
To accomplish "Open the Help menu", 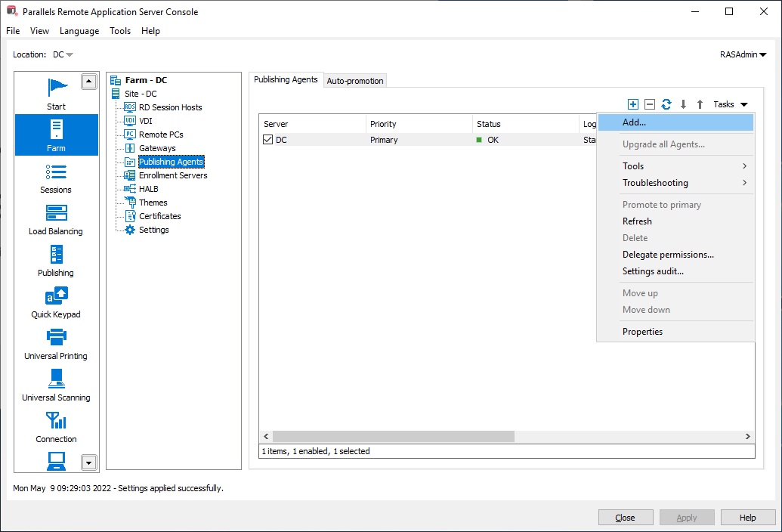I will 150,31.
